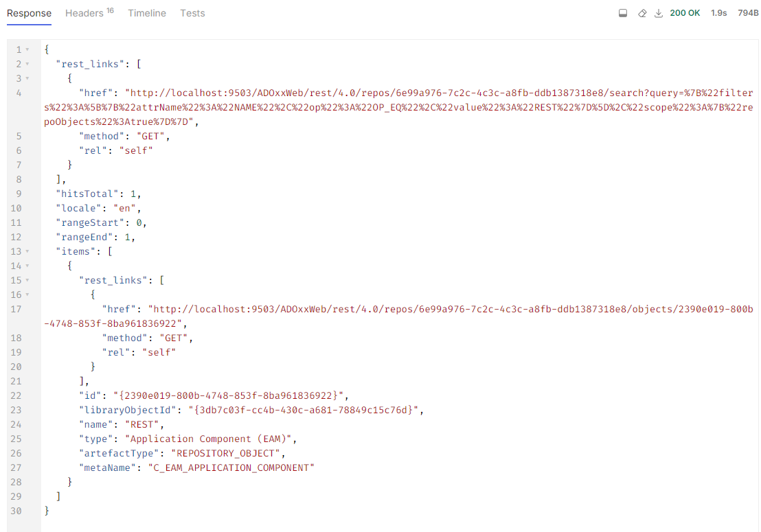Go to the Response tab
The height and width of the screenshot is (532, 761).
[x=29, y=13]
